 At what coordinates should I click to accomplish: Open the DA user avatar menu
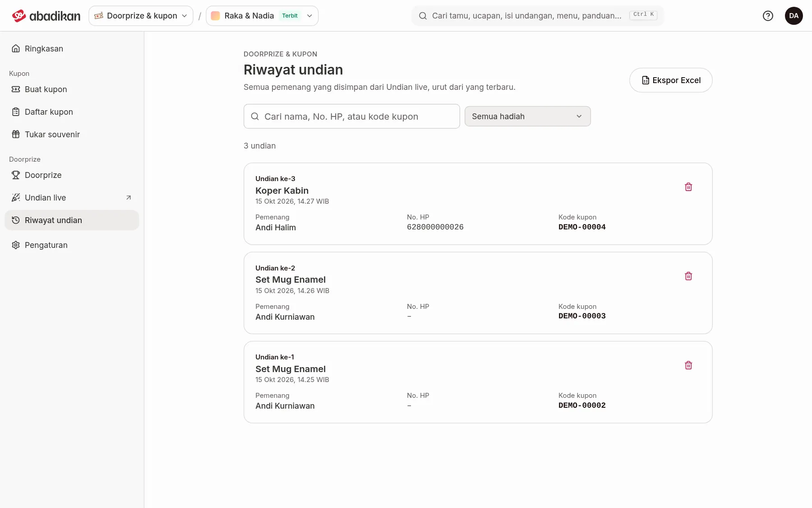tap(794, 16)
